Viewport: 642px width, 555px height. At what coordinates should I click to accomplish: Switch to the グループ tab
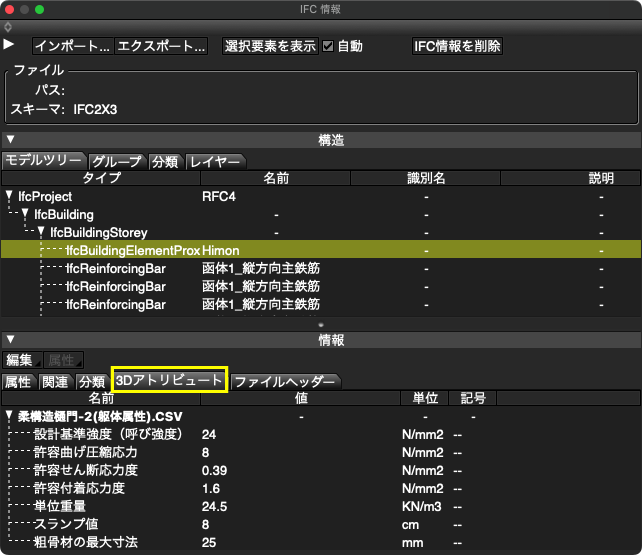[117, 161]
